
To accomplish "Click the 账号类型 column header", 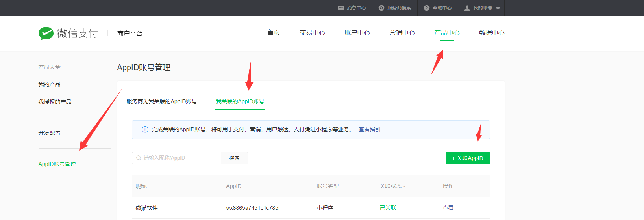I will click(x=328, y=186).
